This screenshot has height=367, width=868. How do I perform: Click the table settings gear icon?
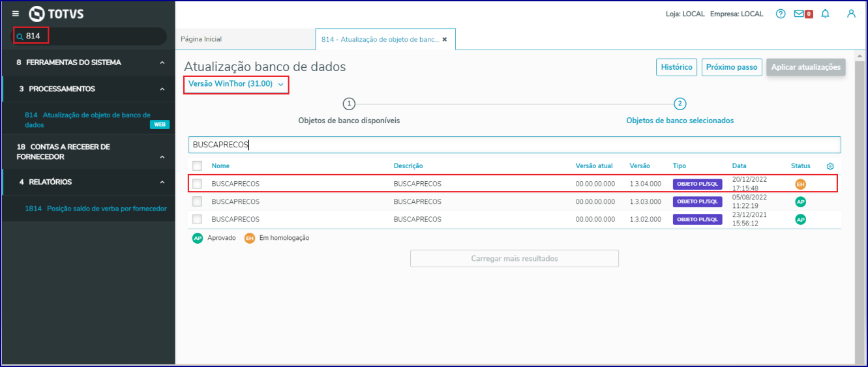click(x=830, y=166)
